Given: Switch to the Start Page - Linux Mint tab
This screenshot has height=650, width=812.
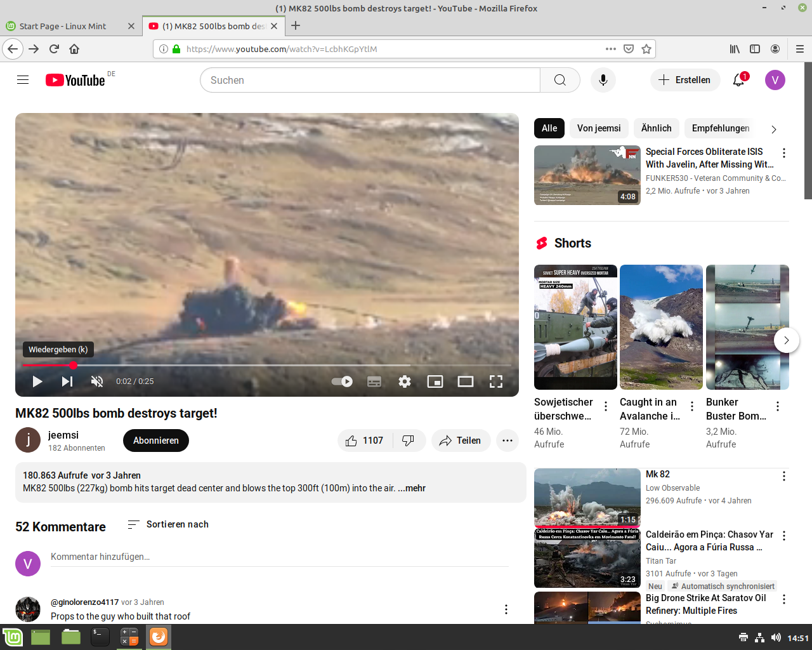Looking at the screenshot, I should 70,26.
